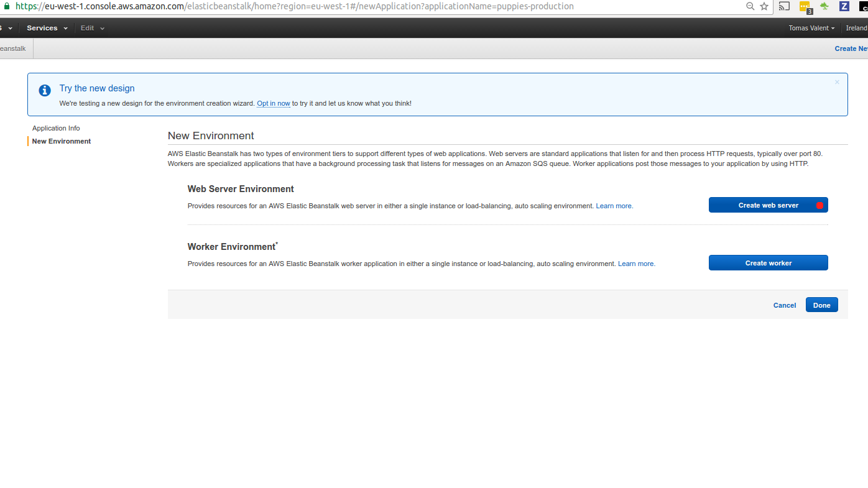The height and width of the screenshot is (488, 868).
Task: Open Learn more link for Worker Environment
Action: pyautogui.click(x=636, y=264)
